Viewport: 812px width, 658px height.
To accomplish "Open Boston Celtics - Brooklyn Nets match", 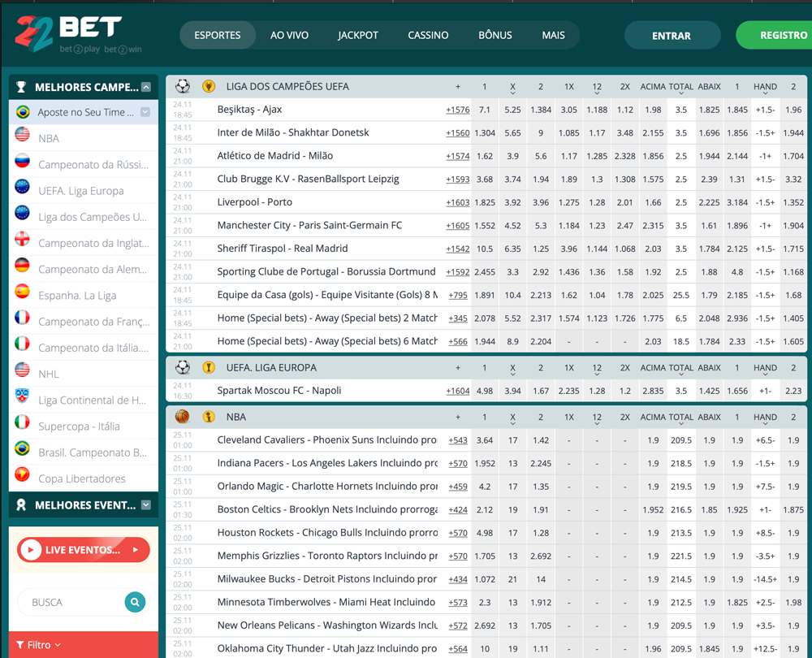I will coord(327,509).
